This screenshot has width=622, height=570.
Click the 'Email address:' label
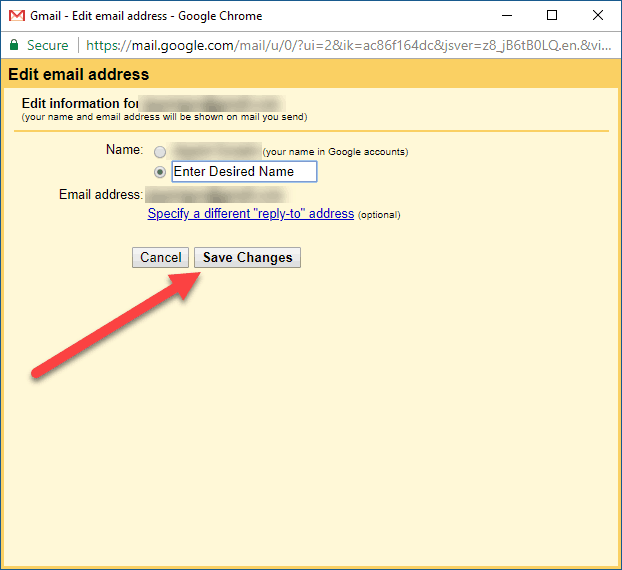click(x=101, y=194)
